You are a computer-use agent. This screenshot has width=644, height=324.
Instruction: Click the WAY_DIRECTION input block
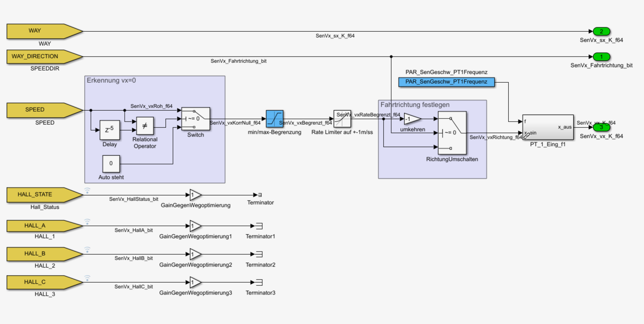click(x=42, y=56)
